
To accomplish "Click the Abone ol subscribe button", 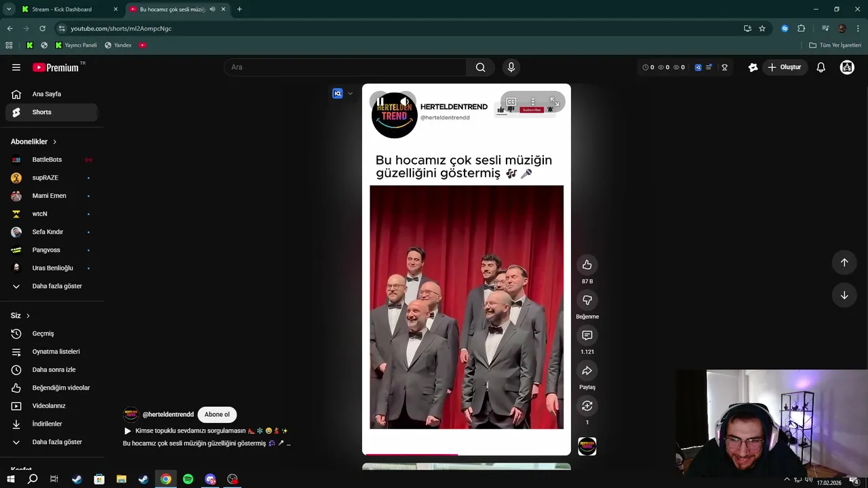I will click(x=217, y=414).
